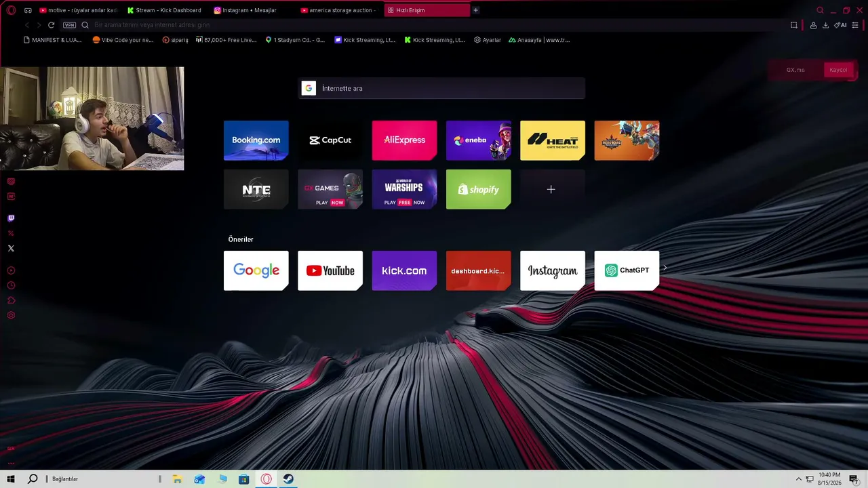
Task: Open kick.com suggestion tile
Action: [x=404, y=270]
